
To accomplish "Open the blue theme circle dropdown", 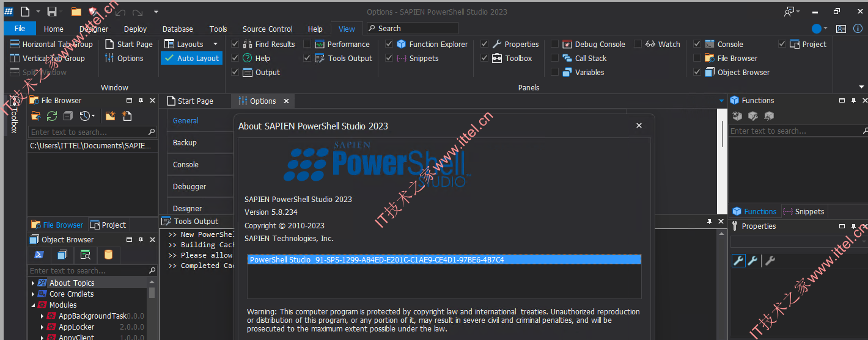I will click(x=820, y=28).
